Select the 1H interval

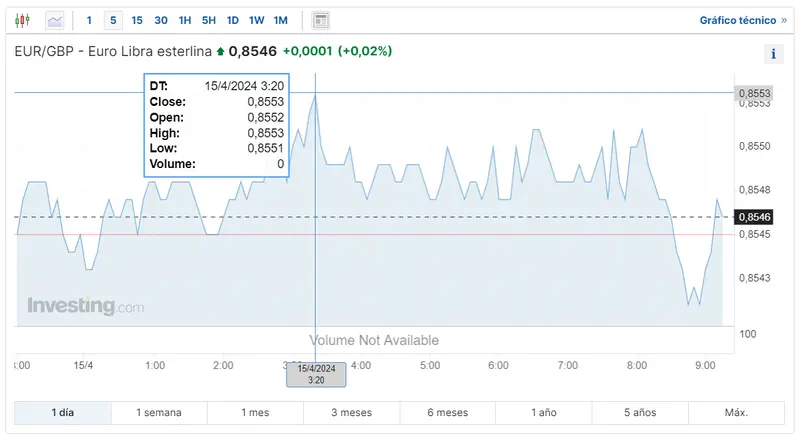pos(185,20)
